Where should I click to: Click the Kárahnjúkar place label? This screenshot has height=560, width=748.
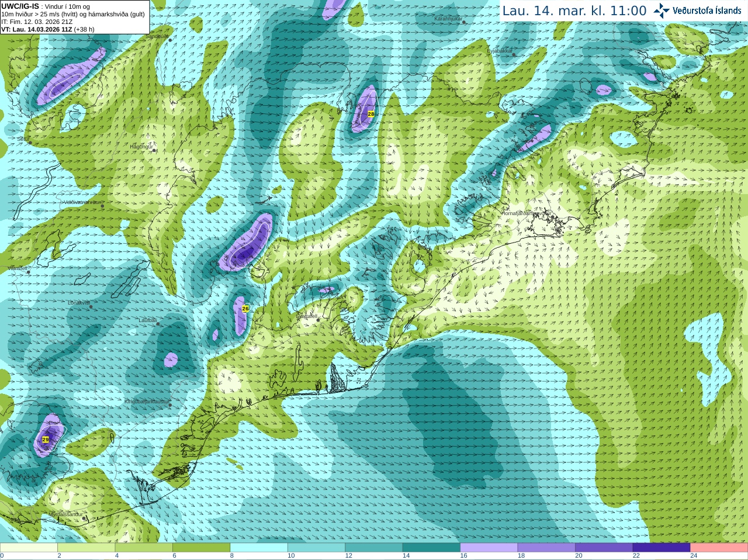[448, 19]
